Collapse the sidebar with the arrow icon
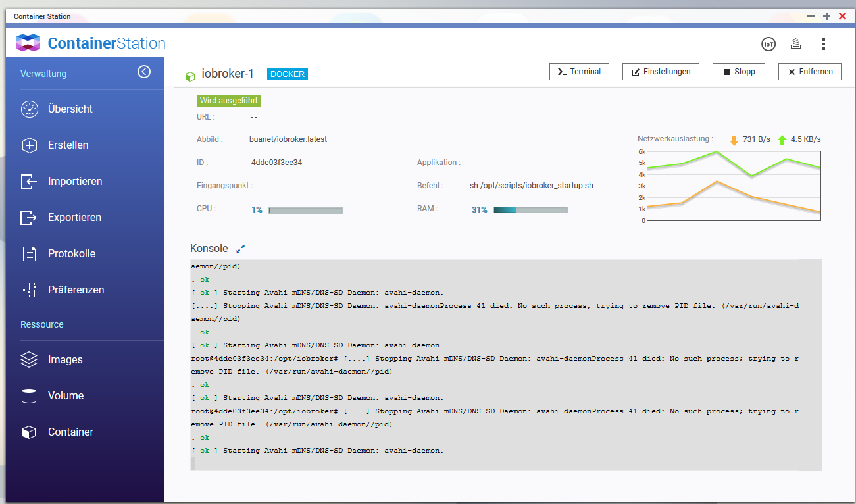The width and height of the screenshot is (856, 504). coord(144,72)
